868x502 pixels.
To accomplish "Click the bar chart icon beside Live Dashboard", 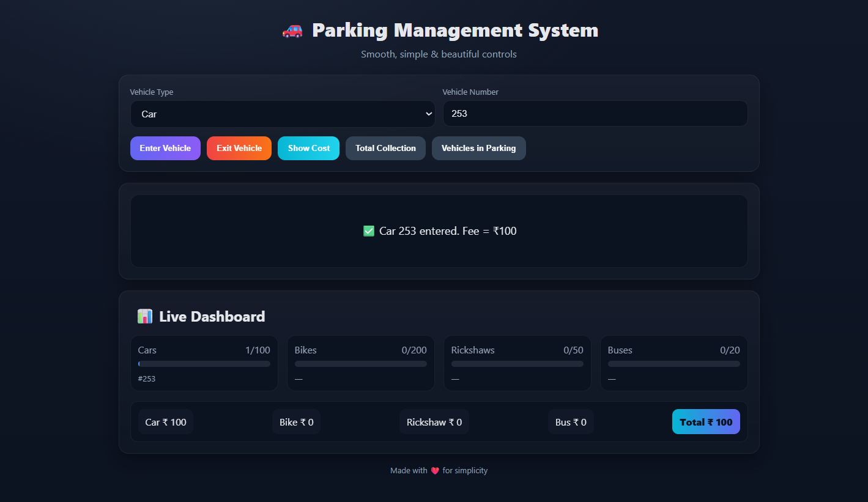I will (x=144, y=316).
